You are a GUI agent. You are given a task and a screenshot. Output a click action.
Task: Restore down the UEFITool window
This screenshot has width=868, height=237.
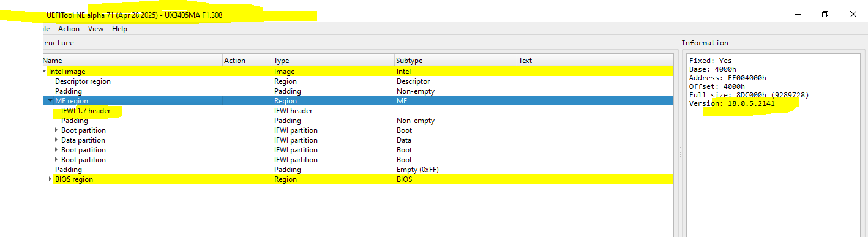825,14
